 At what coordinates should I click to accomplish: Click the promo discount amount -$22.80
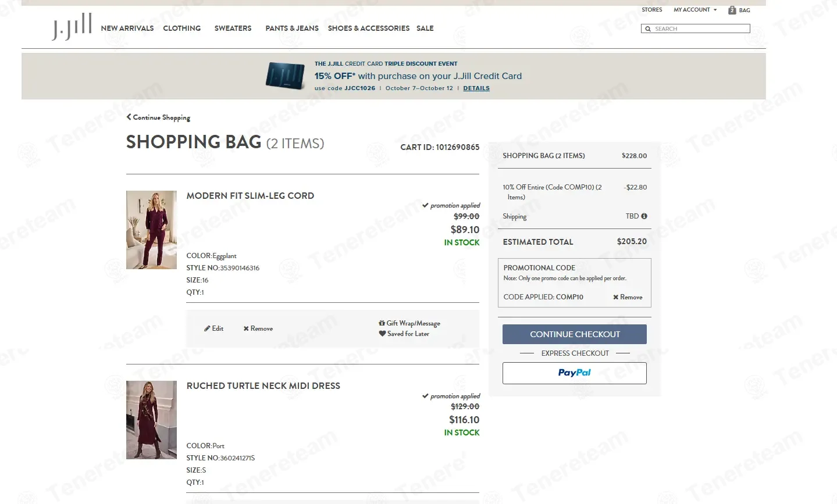635,187
